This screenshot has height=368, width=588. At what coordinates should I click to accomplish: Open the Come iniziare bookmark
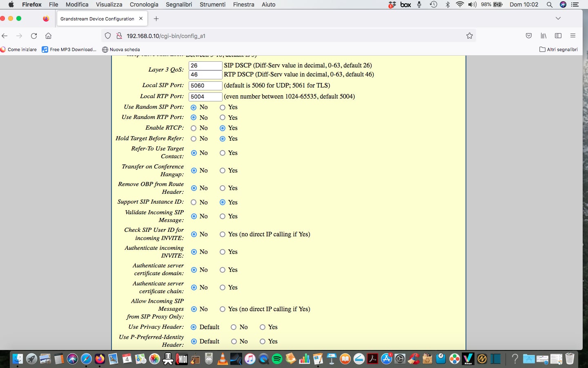19,49
